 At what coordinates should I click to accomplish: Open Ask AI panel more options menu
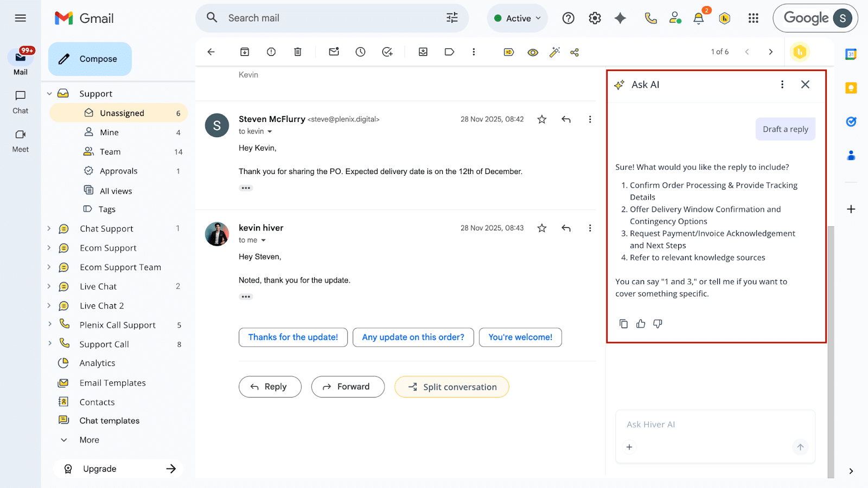(782, 84)
